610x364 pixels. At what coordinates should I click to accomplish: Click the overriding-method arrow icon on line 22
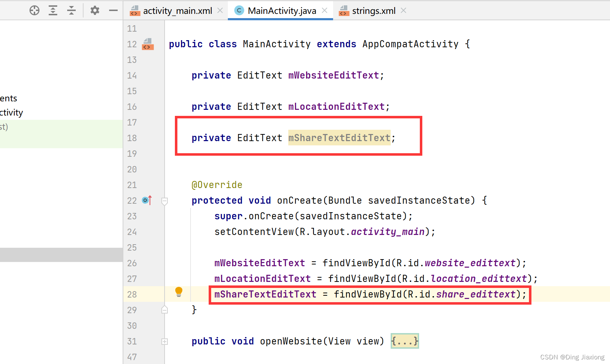[146, 200]
